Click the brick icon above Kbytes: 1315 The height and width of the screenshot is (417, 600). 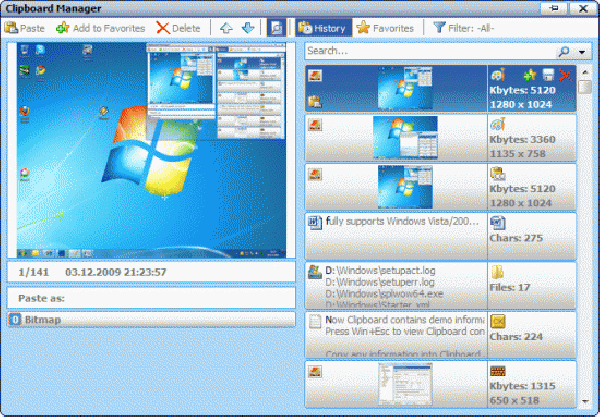pos(498,370)
